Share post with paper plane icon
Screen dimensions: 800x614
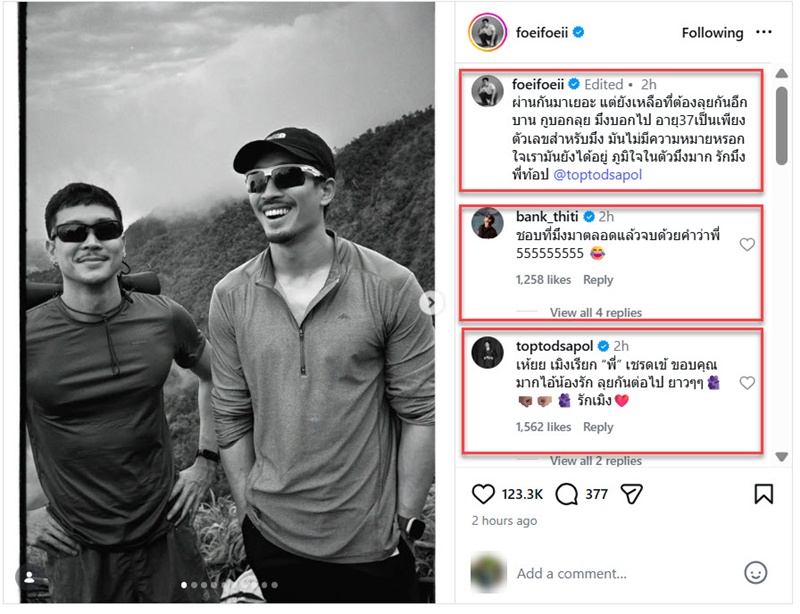tap(631, 494)
